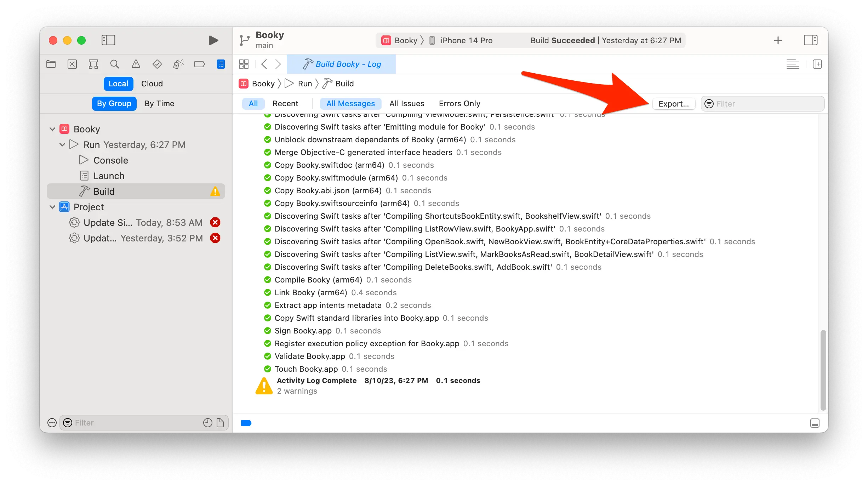Open the editor options lines icon

[x=793, y=64]
